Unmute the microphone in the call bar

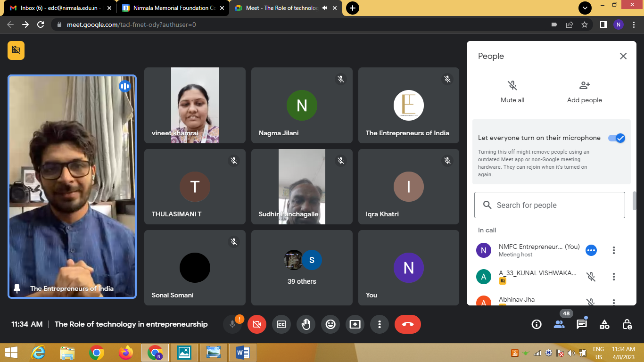[232, 324]
